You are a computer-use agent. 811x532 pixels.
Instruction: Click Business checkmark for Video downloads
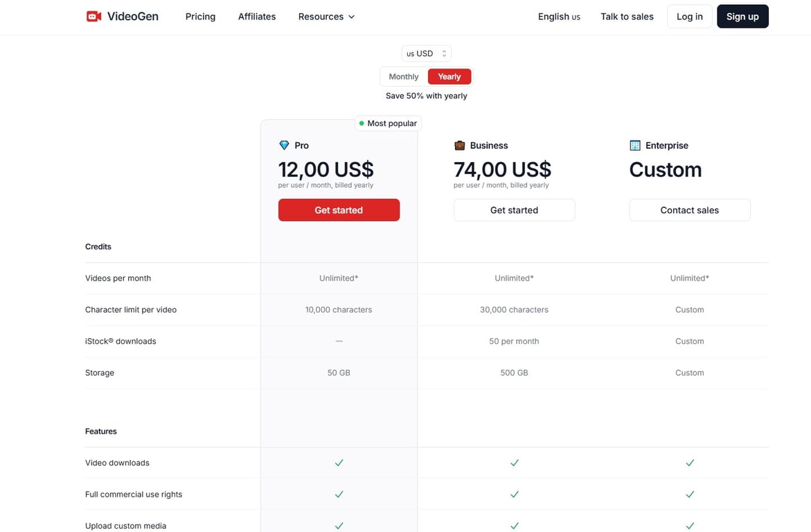pos(514,463)
